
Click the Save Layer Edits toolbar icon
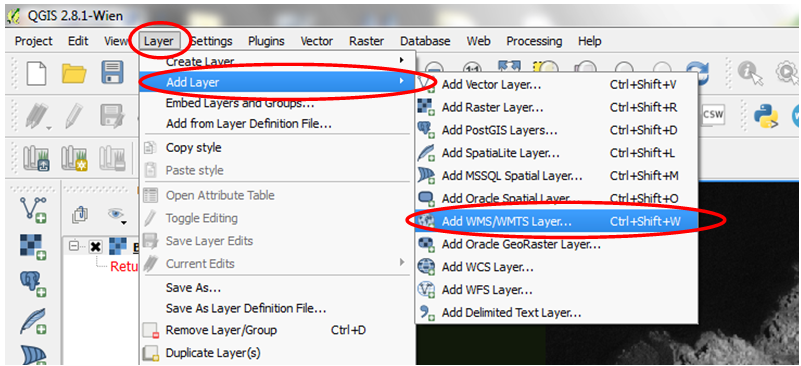(111, 116)
